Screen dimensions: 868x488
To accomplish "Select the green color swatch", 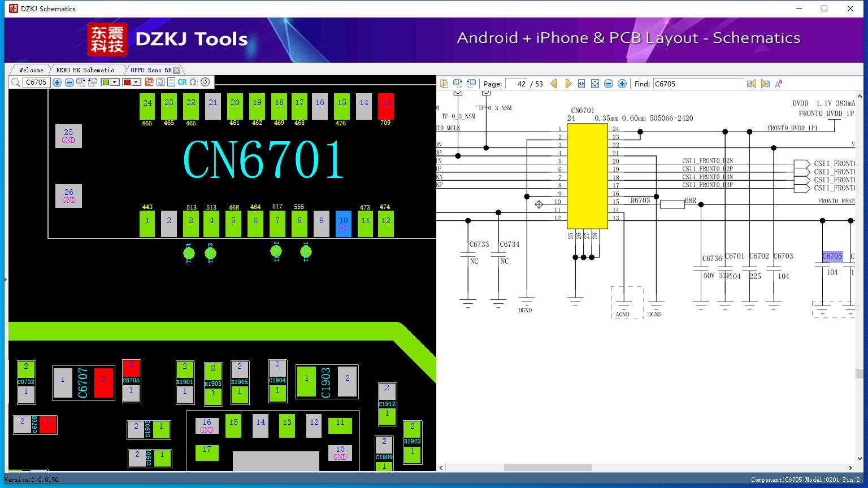I will click(x=106, y=82).
